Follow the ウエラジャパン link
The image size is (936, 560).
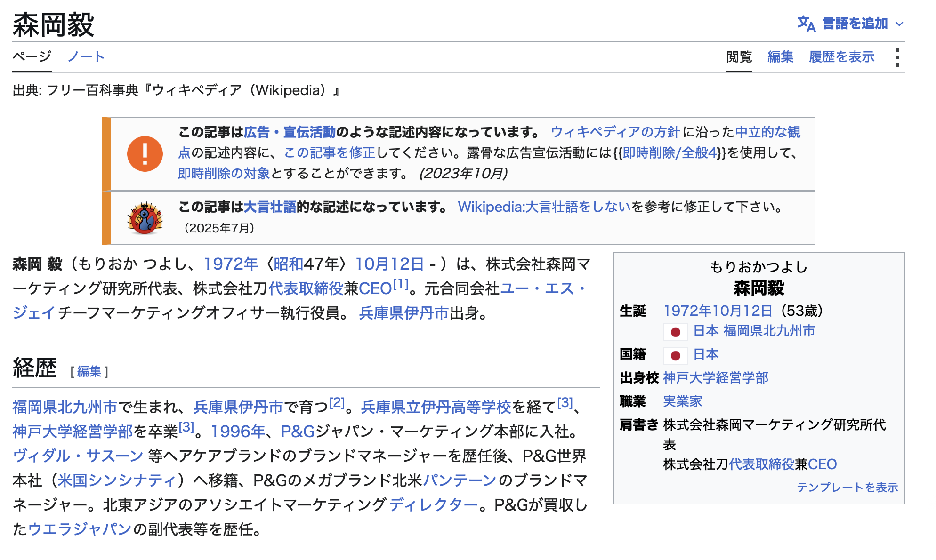80,529
